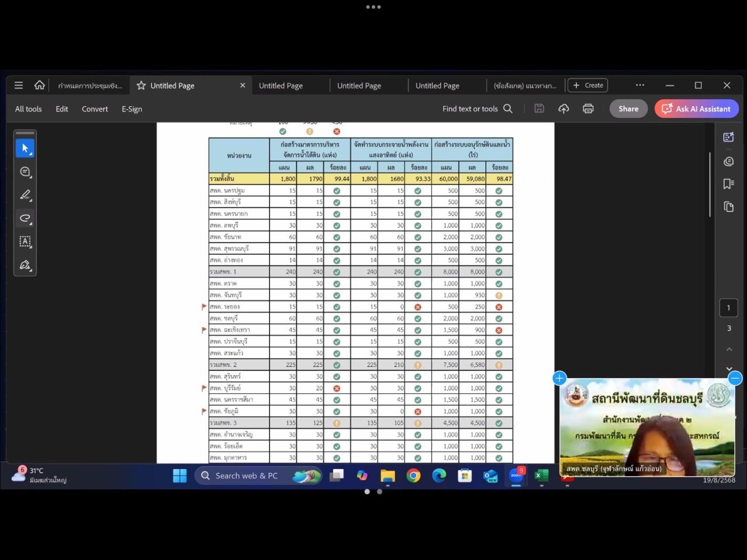Go to previous page with up chevron
The width and height of the screenshot is (747, 560).
tap(729, 349)
